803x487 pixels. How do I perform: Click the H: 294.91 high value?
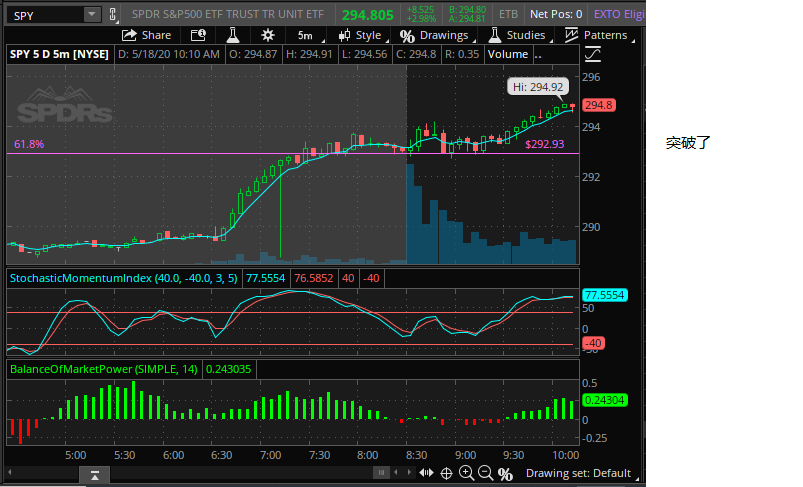pyautogui.click(x=309, y=54)
